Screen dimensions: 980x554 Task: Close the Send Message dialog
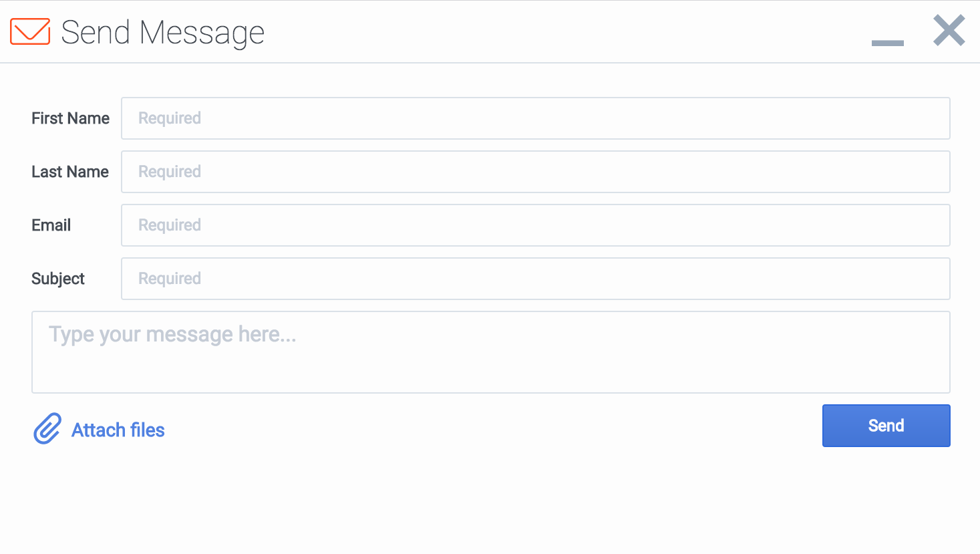tap(949, 31)
